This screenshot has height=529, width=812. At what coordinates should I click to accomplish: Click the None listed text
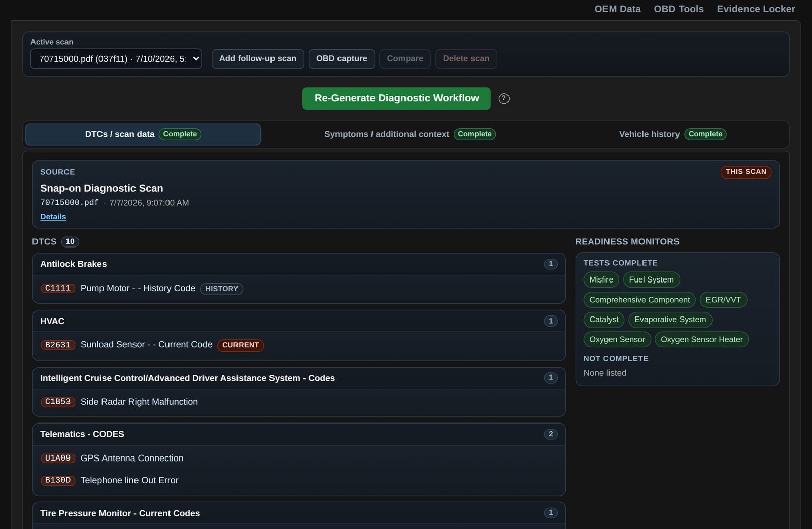(605, 373)
